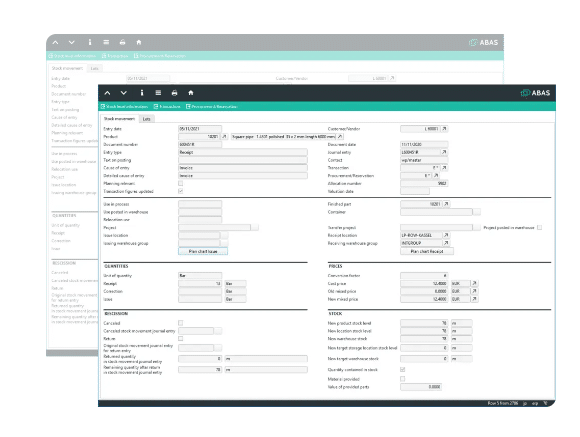The width and height of the screenshot is (580, 437).
Task: Open Procurement & Reservation in the green bar
Action: [x=212, y=107]
